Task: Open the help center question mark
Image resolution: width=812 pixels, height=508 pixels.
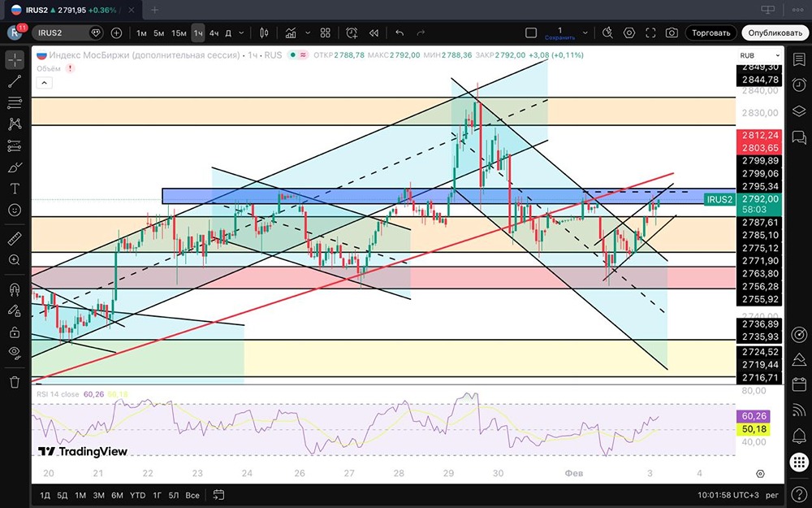Action: point(798,494)
